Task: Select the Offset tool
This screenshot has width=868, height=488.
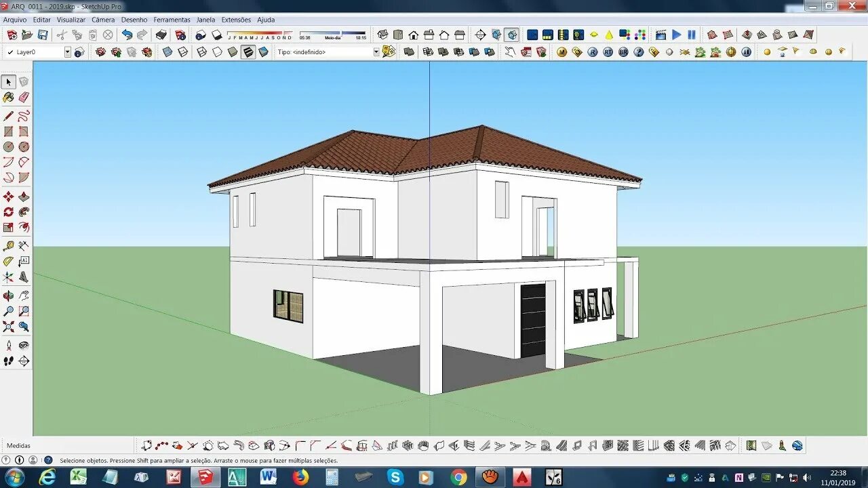Action: click(x=24, y=228)
